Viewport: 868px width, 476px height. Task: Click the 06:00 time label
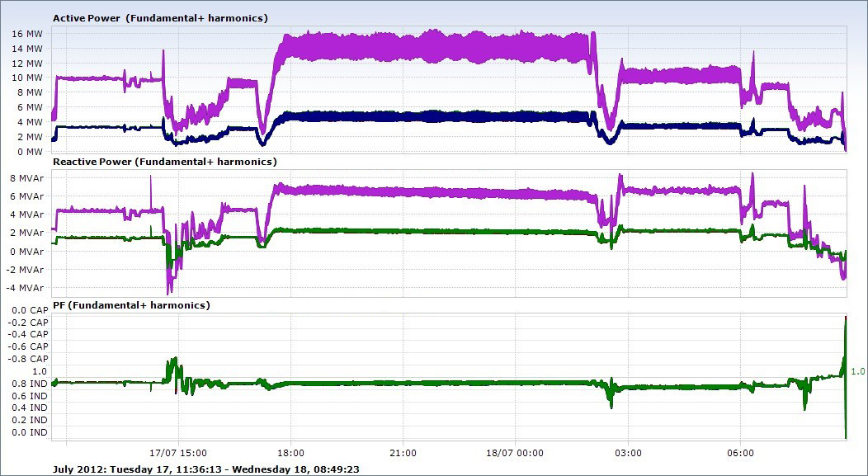tap(741, 453)
